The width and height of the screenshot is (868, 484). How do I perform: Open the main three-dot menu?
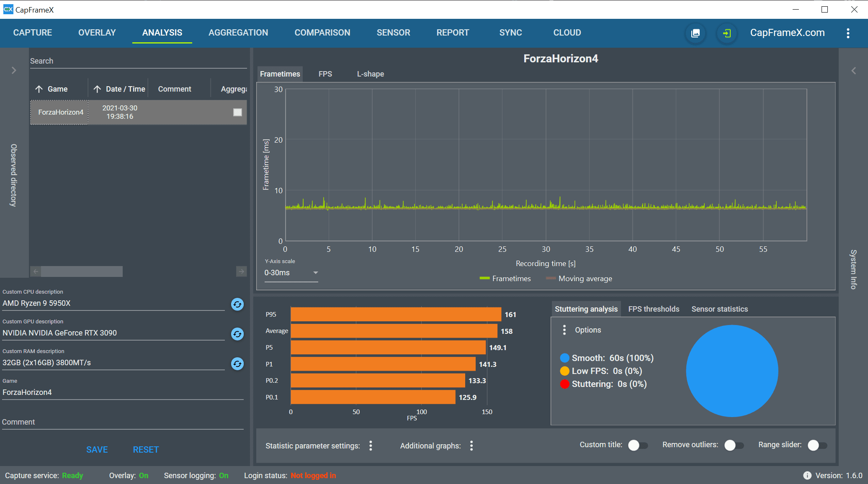point(848,33)
